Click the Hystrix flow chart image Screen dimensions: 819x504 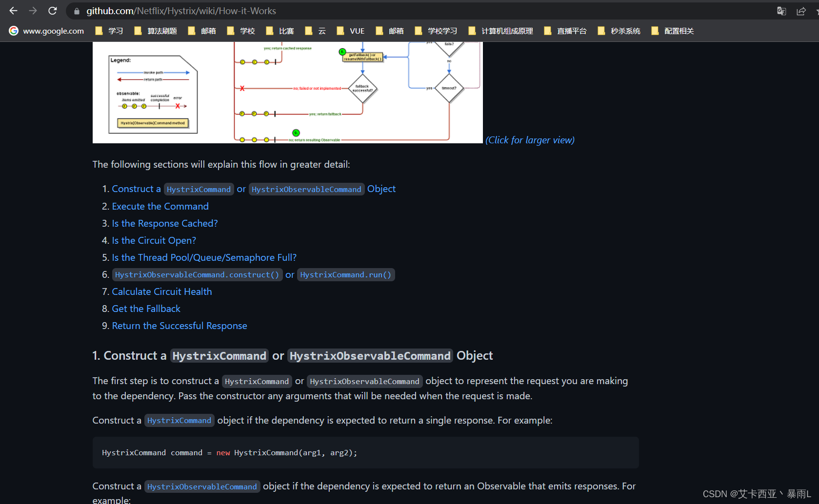point(288,93)
